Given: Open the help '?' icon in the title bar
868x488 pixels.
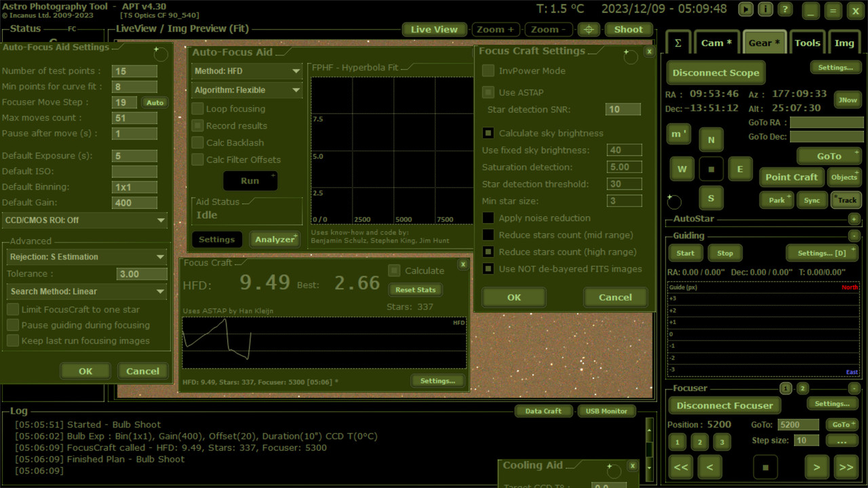Looking at the screenshot, I should pos(785,9).
